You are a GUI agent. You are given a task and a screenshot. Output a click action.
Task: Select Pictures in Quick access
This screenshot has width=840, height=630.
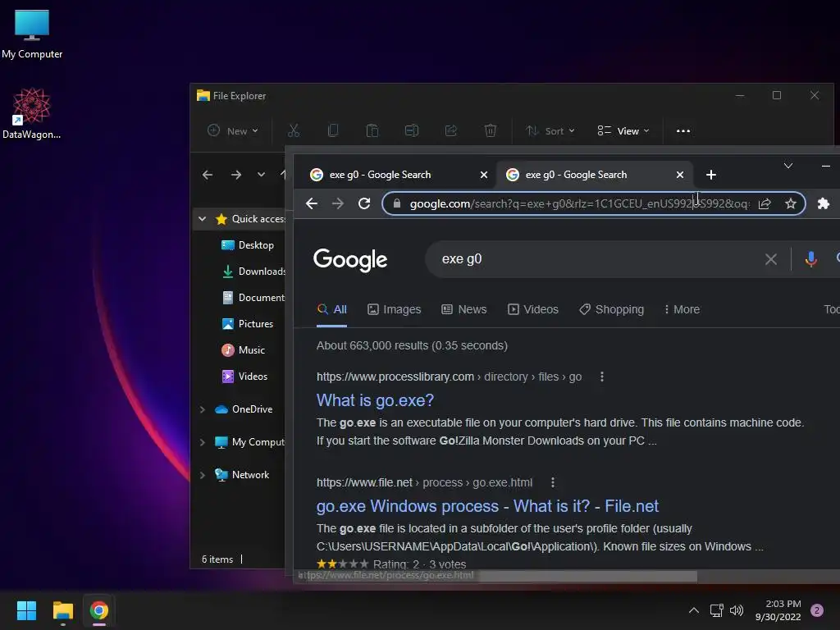247,323
